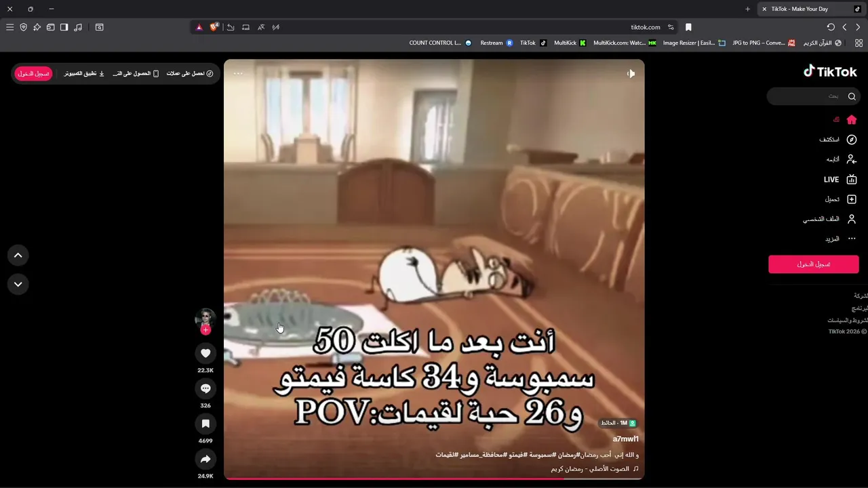Like the video with heart icon
The image size is (868, 488).
tap(205, 353)
